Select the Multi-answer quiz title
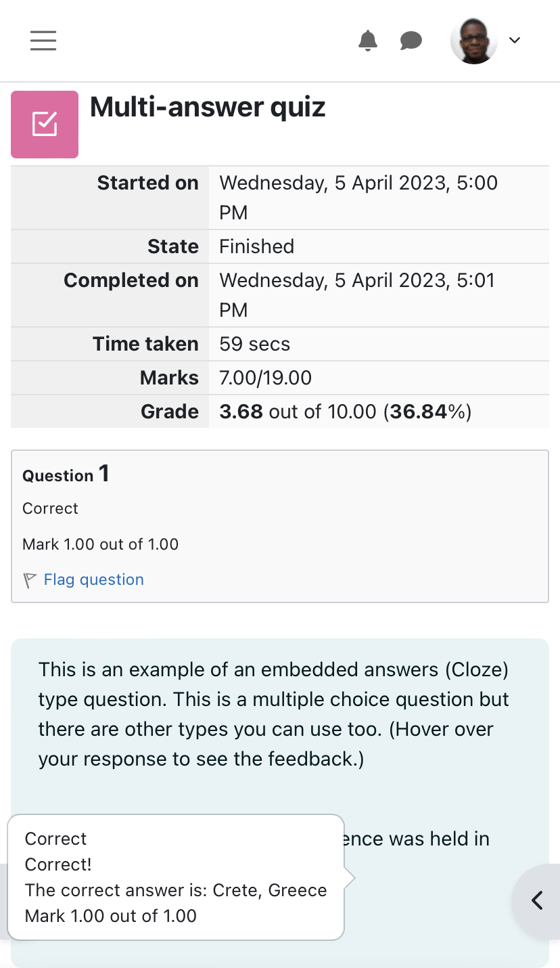The width and height of the screenshot is (560, 968). [208, 107]
